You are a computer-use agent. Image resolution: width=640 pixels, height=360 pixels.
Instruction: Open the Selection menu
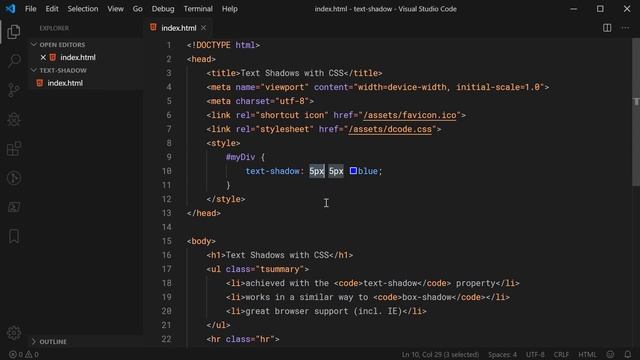click(x=83, y=9)
